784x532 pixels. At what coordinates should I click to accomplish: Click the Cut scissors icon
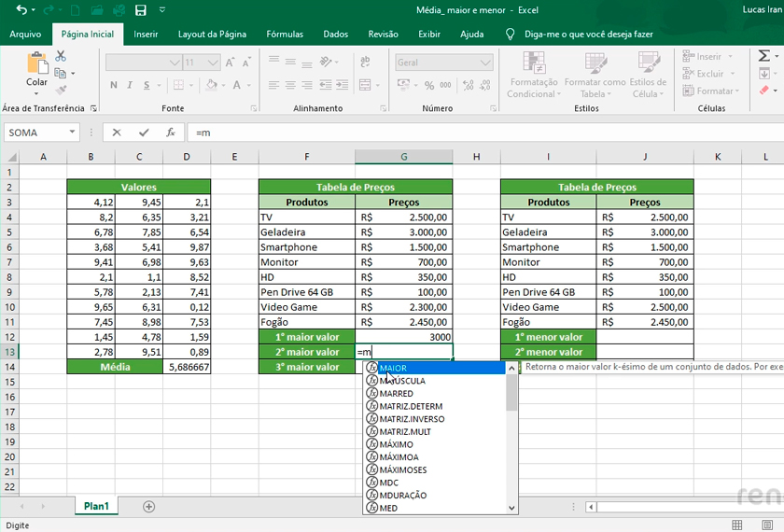coord(62,56)
